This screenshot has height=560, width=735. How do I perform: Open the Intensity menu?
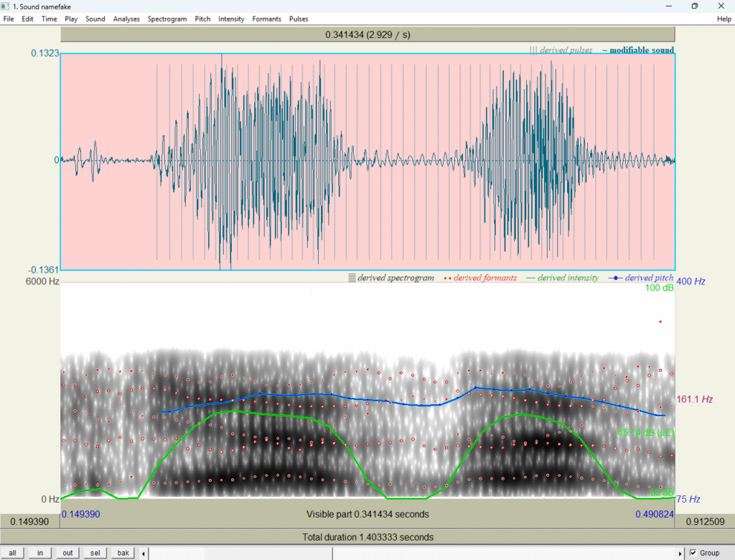point(231,19)
